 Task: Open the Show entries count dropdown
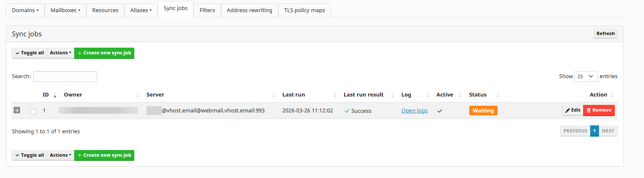click(586, 76)
